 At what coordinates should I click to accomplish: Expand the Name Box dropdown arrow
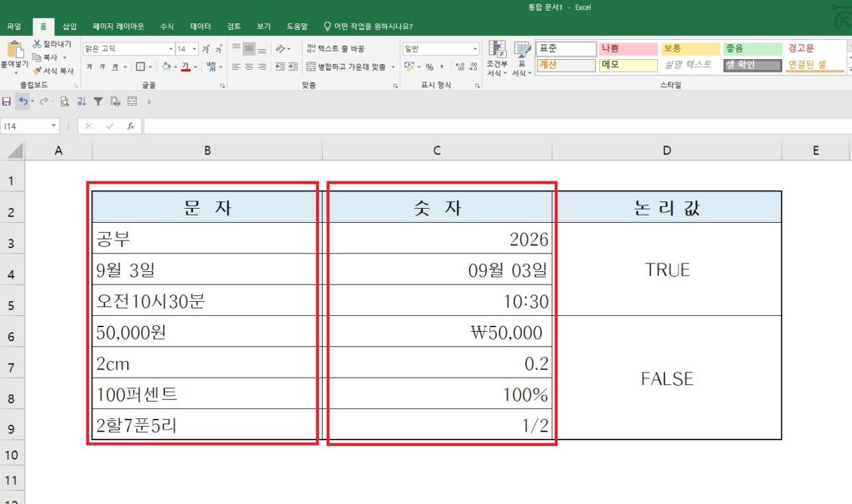coord(53,126)
